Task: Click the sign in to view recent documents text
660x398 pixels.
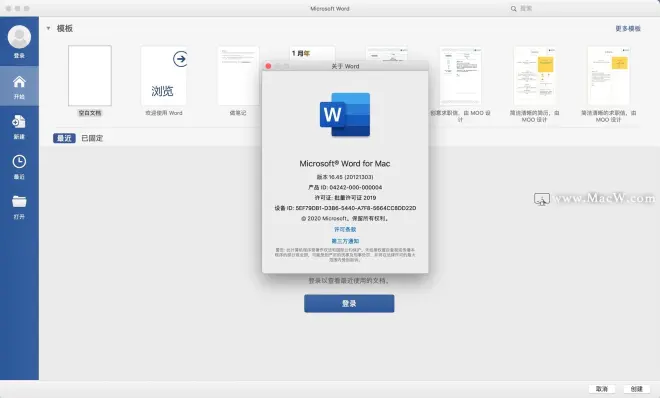Action: click(349, 281)
